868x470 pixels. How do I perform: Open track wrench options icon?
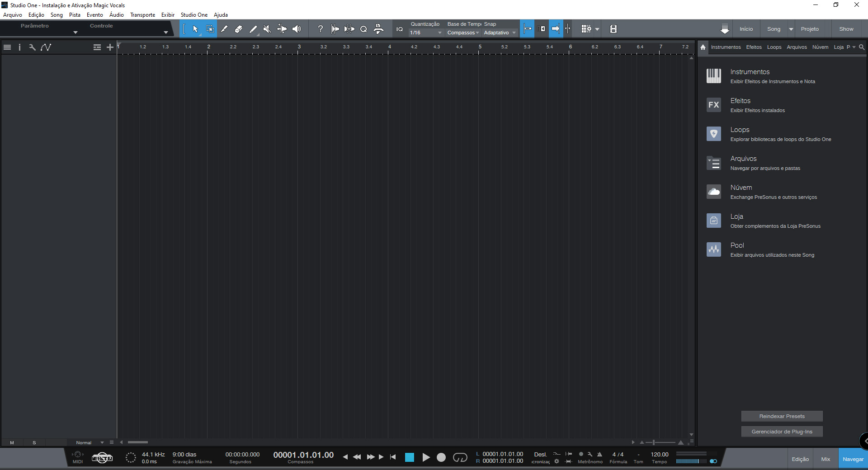tap(32, 47)
